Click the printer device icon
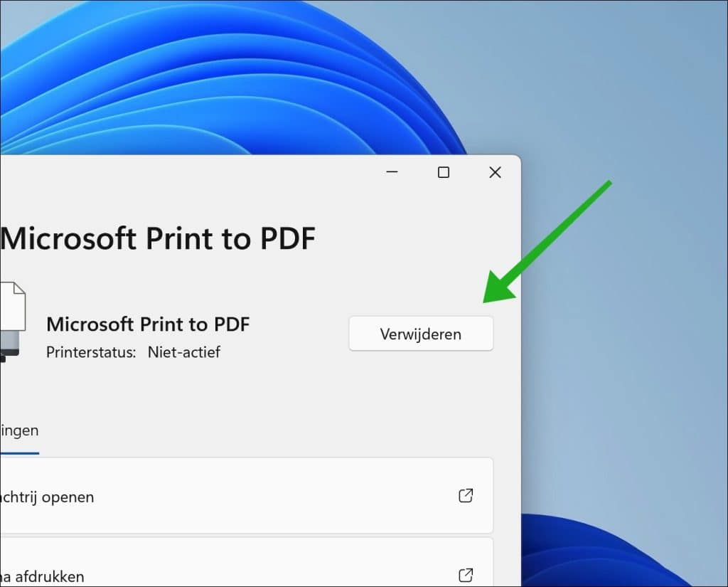 13,322
